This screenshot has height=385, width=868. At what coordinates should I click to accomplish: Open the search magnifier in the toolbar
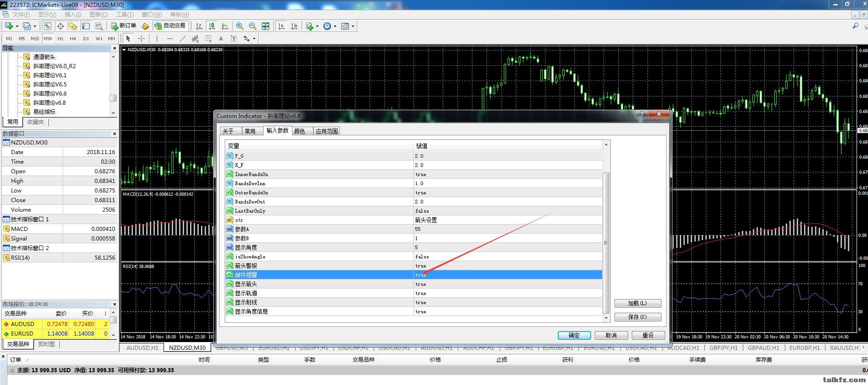click(x=855, y=26)
